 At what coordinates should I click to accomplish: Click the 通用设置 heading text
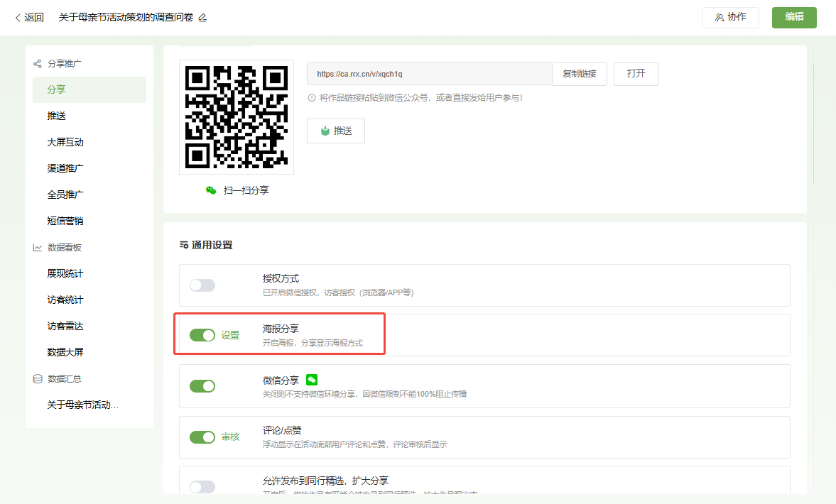212,245
